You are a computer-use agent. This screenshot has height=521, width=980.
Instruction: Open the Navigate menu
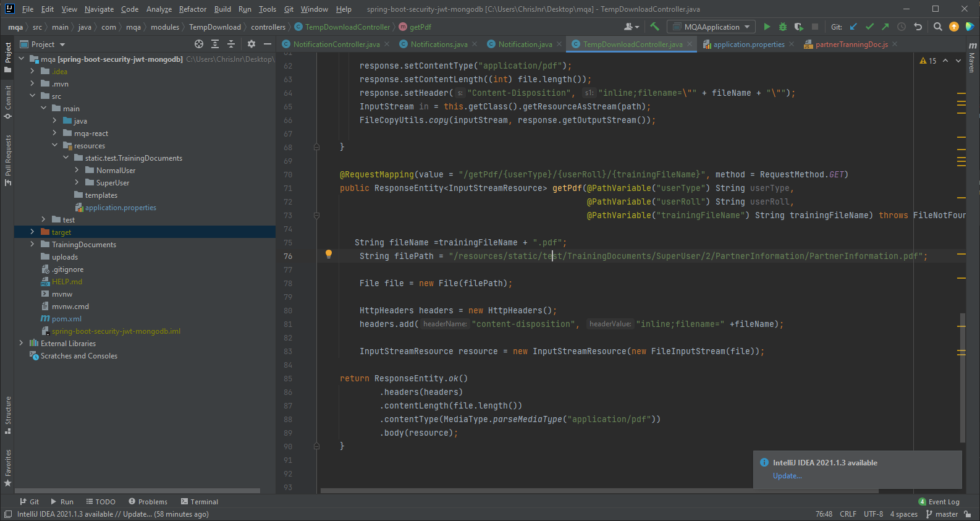pos(99,9)
